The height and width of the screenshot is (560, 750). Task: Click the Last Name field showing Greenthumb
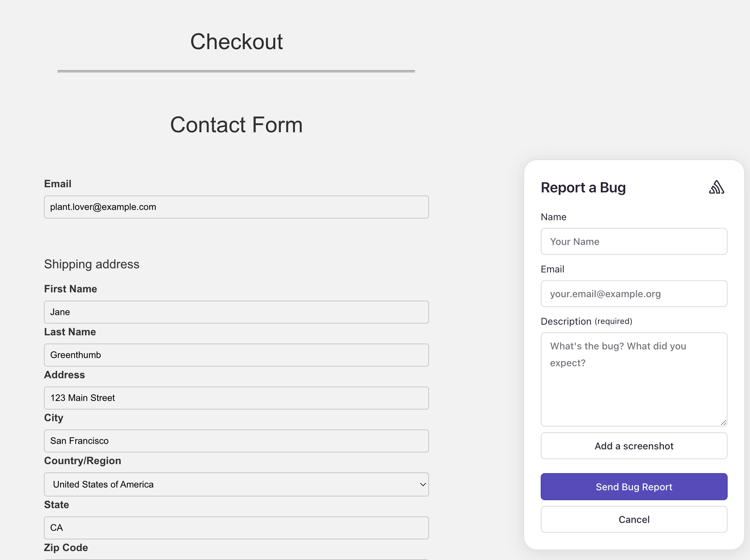point(236,355)
